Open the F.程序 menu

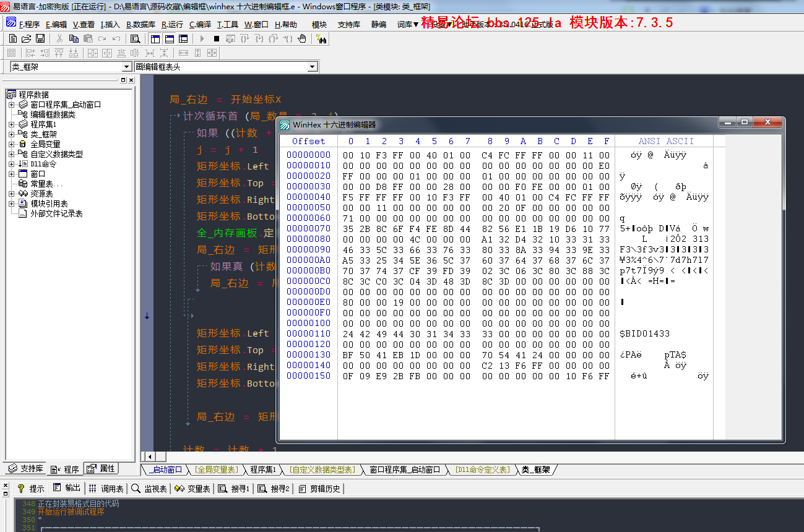pos(29,25)
